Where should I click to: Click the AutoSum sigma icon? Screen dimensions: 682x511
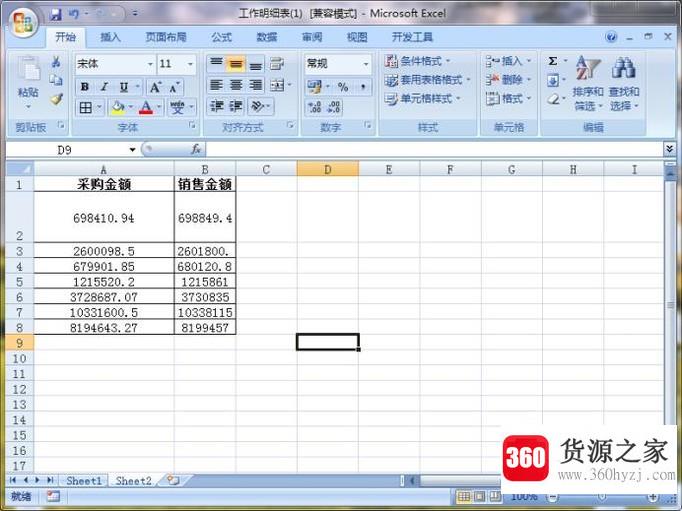tap(553, 61)
